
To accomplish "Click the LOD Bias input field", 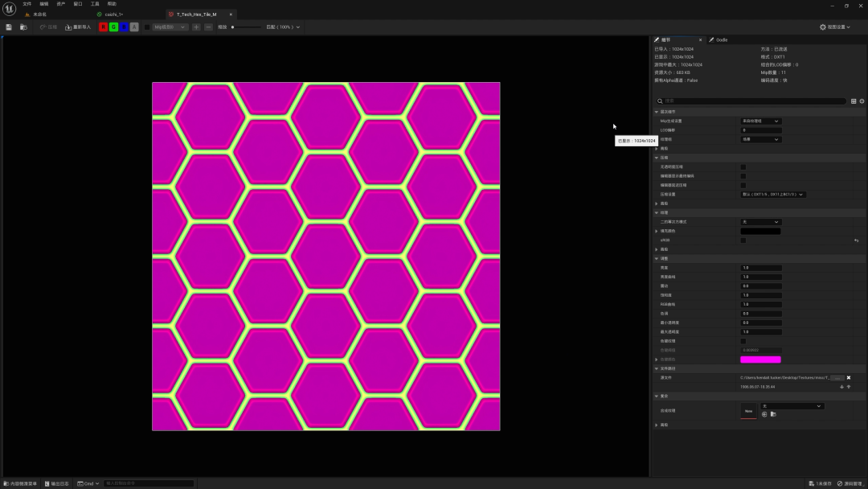I will pos(761,130).
